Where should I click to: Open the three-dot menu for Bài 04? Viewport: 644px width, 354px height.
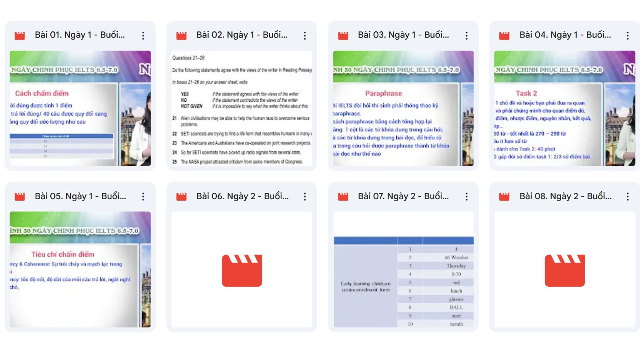628,36
